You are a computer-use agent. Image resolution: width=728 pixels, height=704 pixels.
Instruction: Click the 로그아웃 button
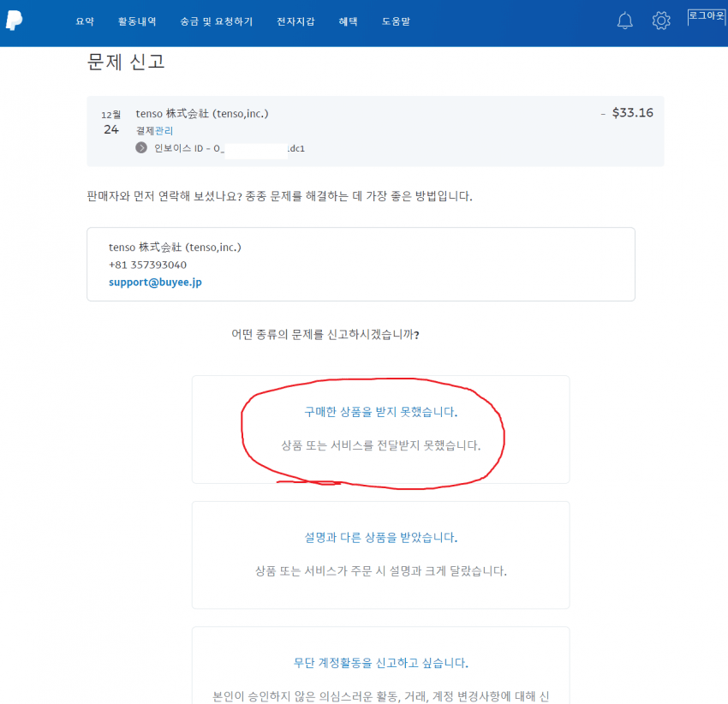coord(707,16)
